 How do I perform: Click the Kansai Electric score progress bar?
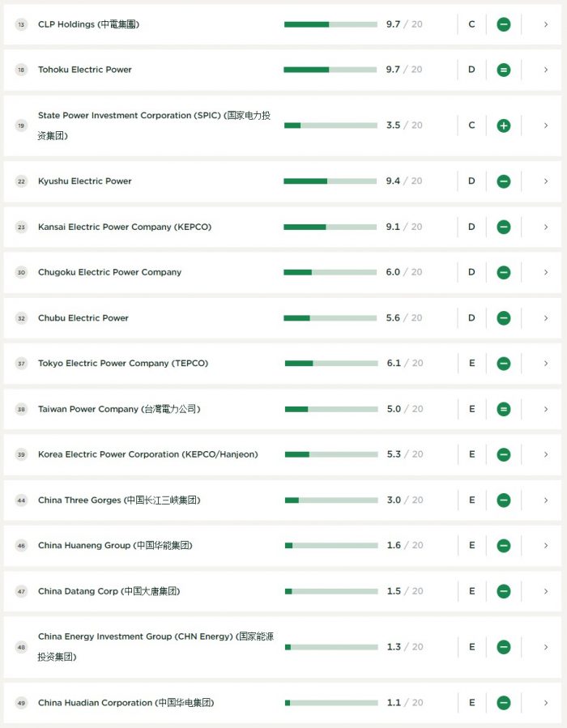pyautogui.click(x=330, y=227)
